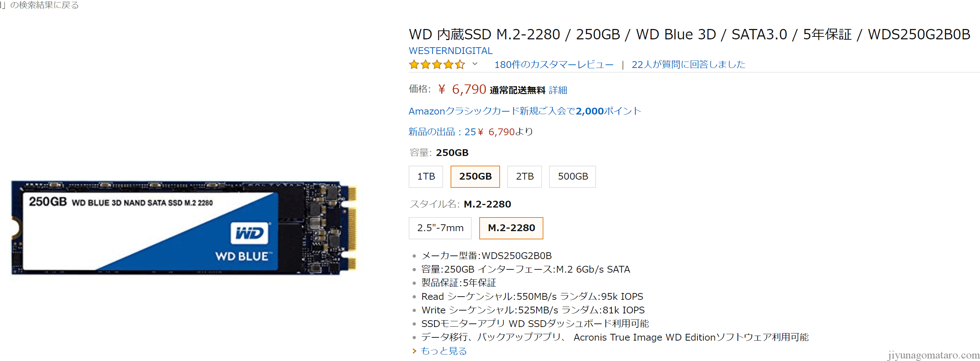The image size is (980, 361).
Task: Select the 1TB capacity option
Action: 426,176
